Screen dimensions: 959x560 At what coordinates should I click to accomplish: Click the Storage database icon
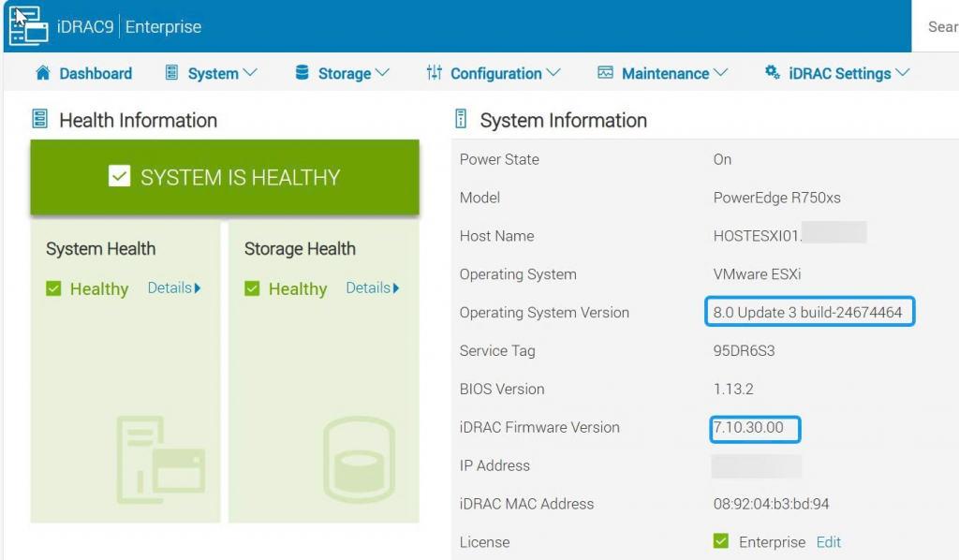[x=302, y=73]
